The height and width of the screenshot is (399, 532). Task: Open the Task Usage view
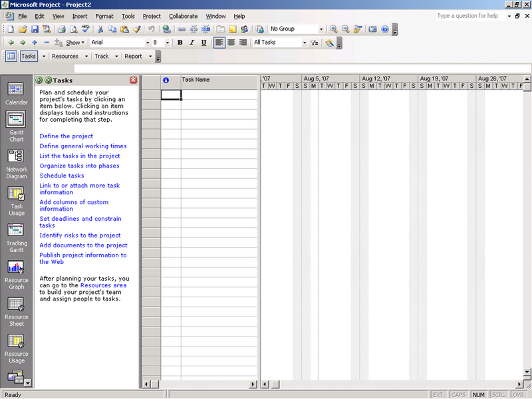click(x=16, y=201)
